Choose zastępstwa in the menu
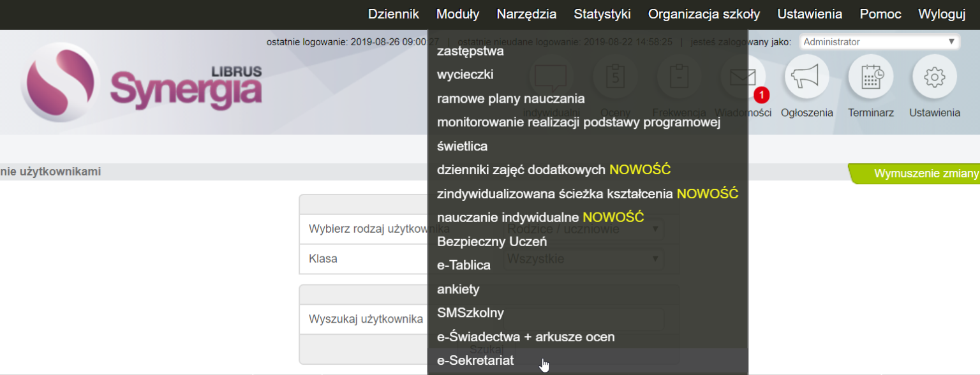The height and width of the screenshot is (375, 980). point(470,51)
